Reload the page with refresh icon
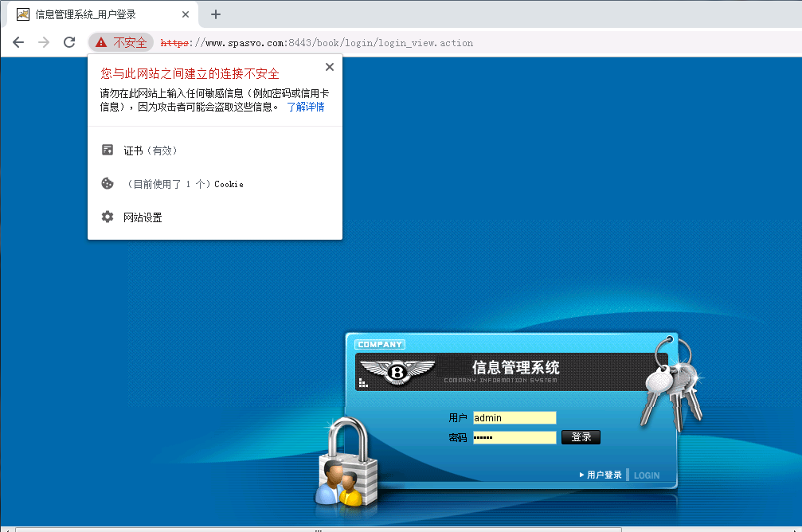 pos(69,42)
